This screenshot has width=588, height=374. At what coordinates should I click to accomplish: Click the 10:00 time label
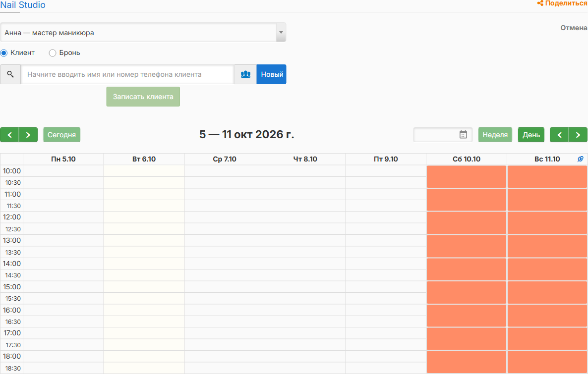(11, 171)
